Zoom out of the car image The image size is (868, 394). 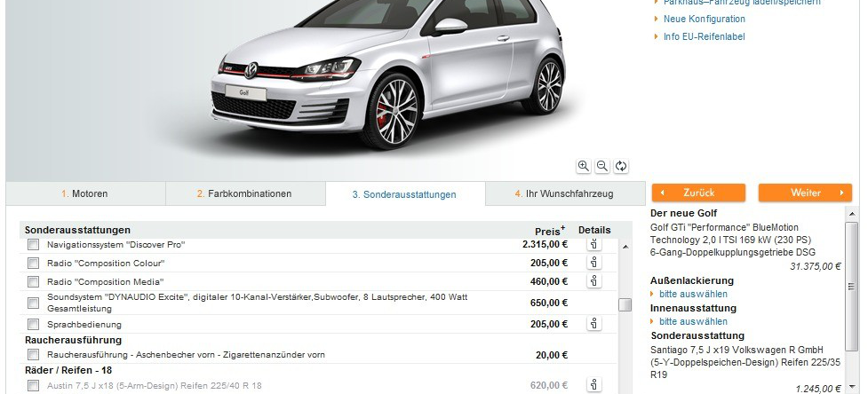pos(601,166)
